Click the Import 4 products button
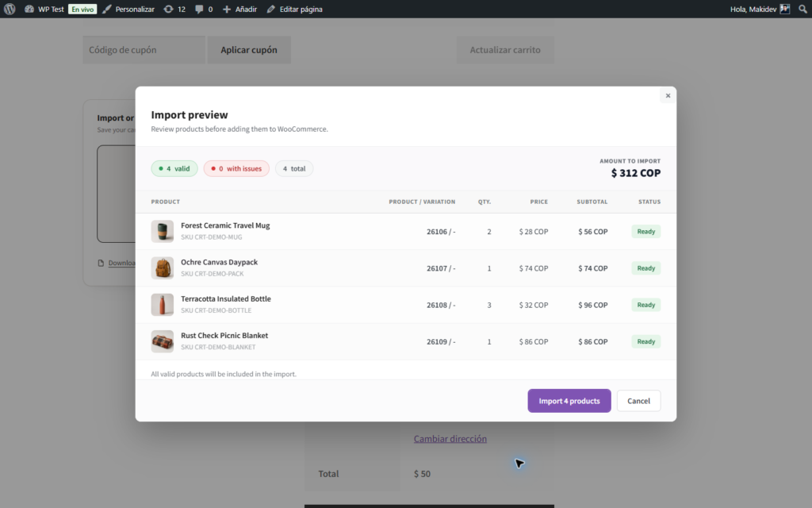This screenshot has width=812, height=508. (x=569, y=401)
